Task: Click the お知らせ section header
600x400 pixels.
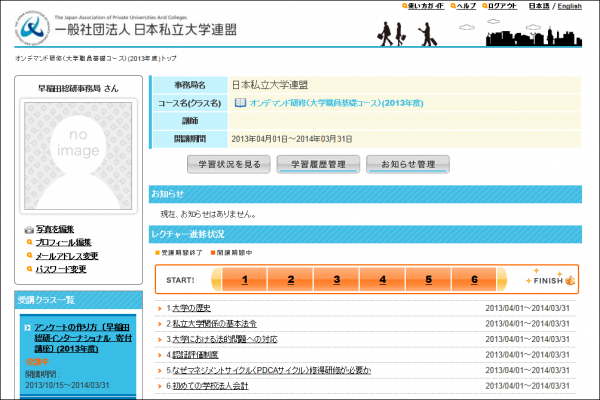Action: [x=365, y=194]
